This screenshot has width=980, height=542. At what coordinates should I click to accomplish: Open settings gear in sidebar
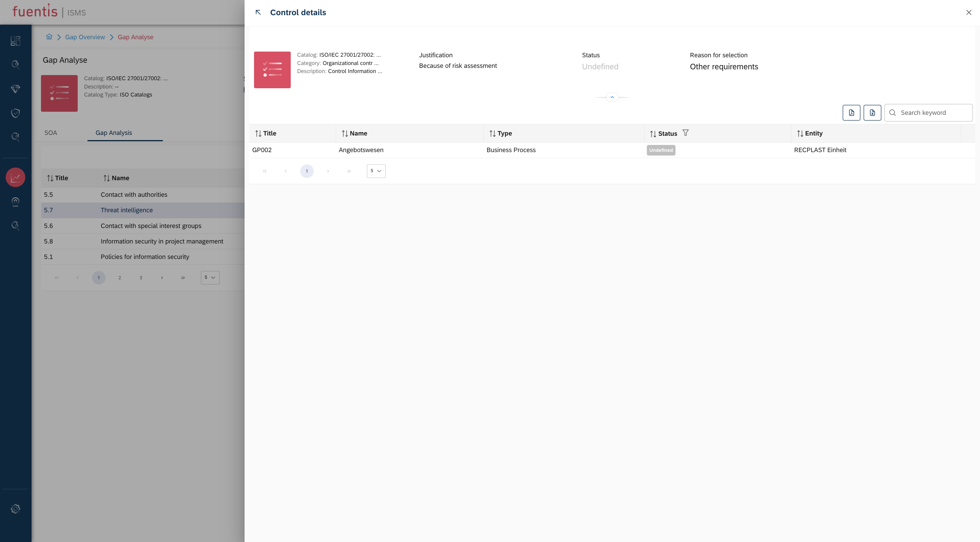point(15,508)
